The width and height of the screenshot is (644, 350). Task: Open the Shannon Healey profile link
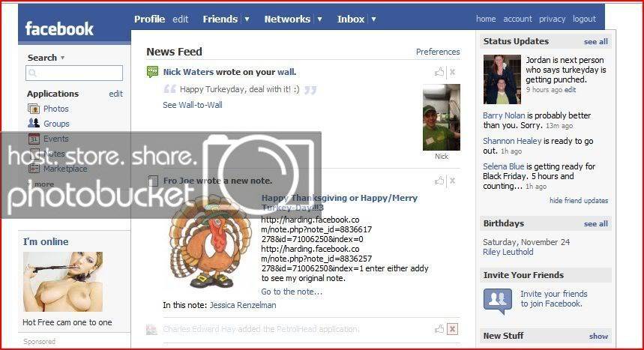click(x=512, y=141)
